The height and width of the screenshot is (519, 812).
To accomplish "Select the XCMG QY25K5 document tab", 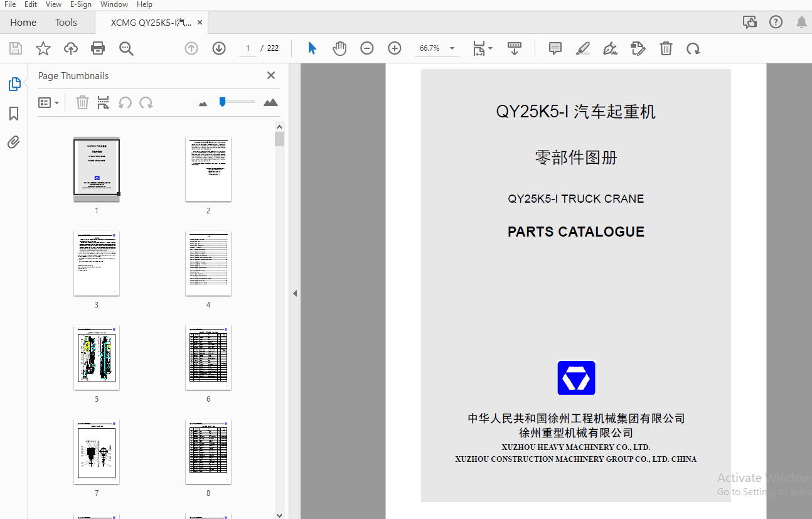I will [151, 23].
